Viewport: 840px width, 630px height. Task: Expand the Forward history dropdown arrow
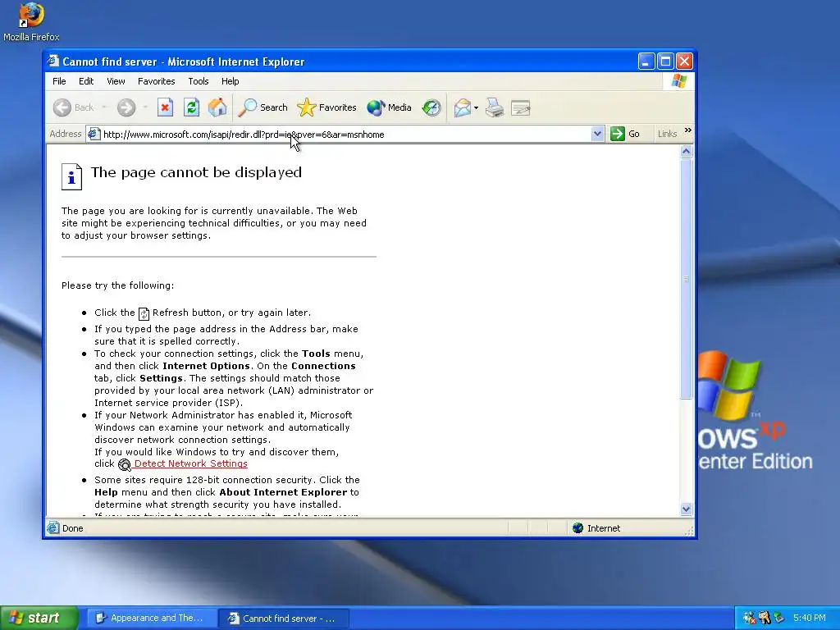coord(144,107)
